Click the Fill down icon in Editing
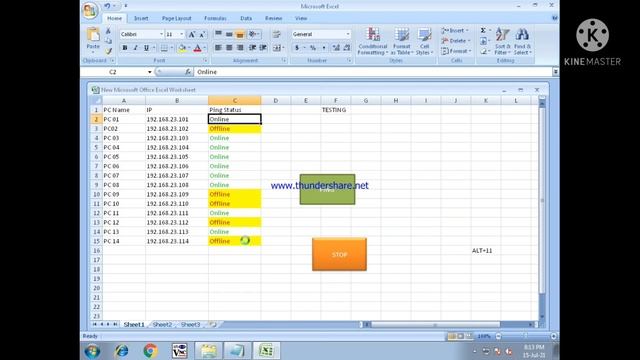The width and height of the screenshot is (640, 360). pyautogui.click(x=483, y=41)
